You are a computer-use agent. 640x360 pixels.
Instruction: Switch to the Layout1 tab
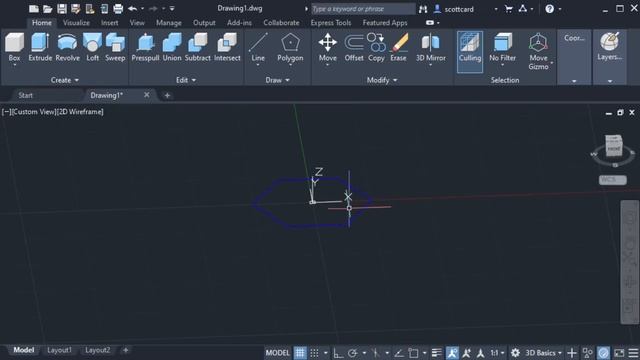pos(59,350)
